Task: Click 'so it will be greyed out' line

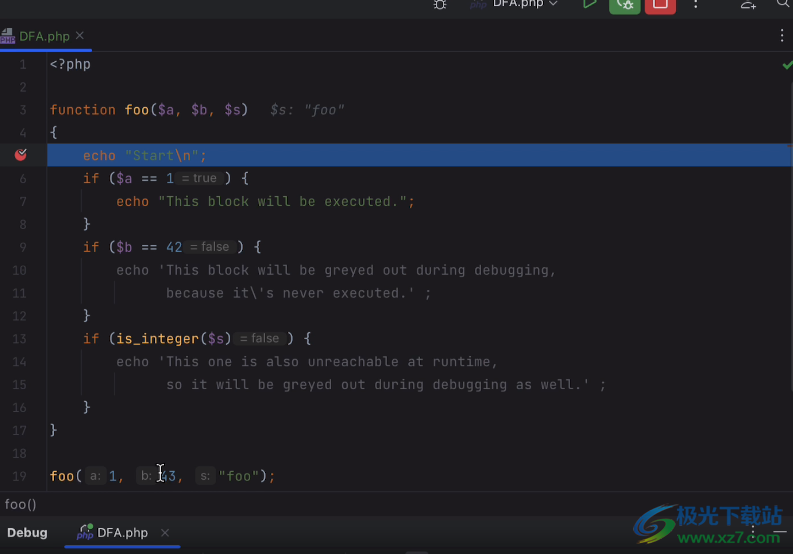Action: click(x=386, y=385)
